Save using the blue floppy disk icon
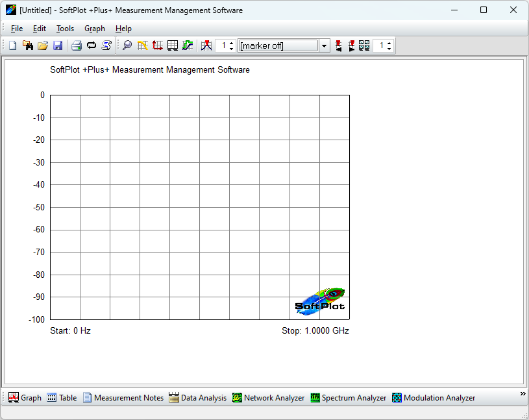The image size is (529, 420). coord(58,45)
